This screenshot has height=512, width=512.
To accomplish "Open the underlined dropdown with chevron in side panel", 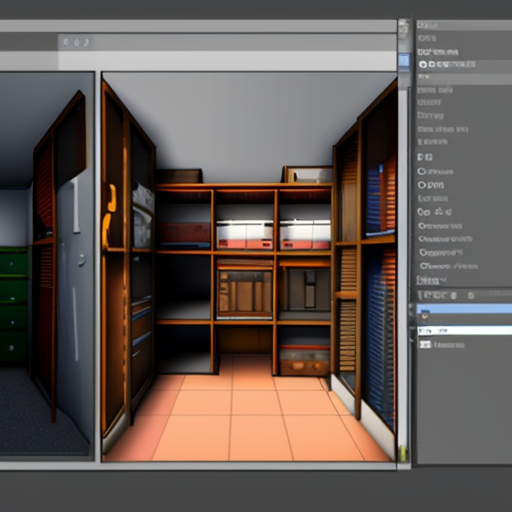I will click(x=431, y=281).
